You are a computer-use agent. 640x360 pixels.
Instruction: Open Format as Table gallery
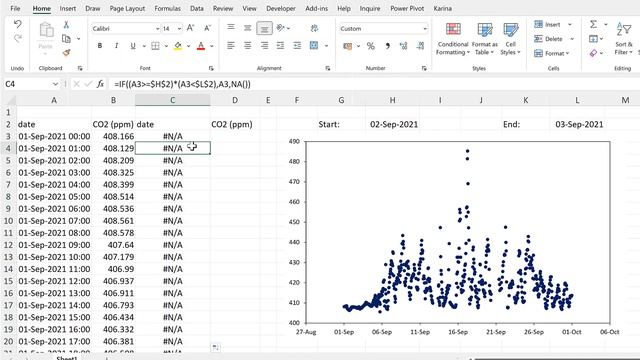click(484, 39)
